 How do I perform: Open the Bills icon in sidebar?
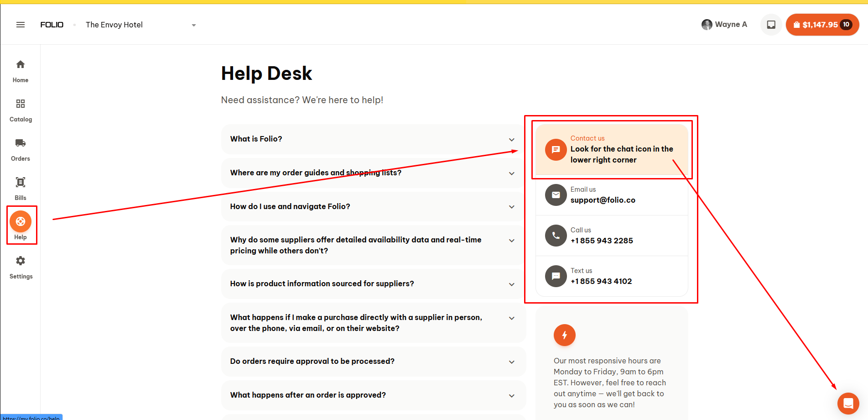click(21, 182)
